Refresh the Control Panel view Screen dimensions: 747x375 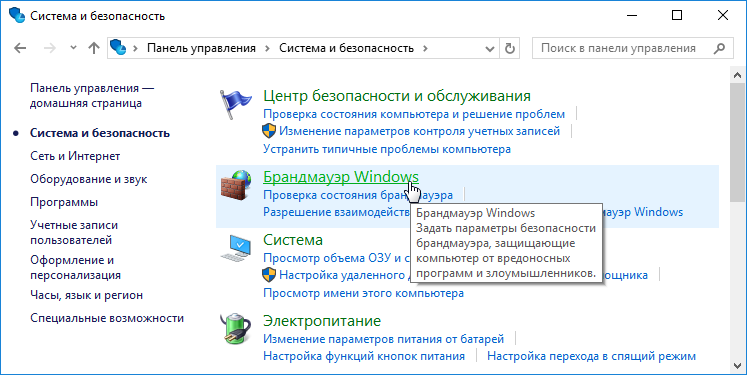[x=510, y=48]
